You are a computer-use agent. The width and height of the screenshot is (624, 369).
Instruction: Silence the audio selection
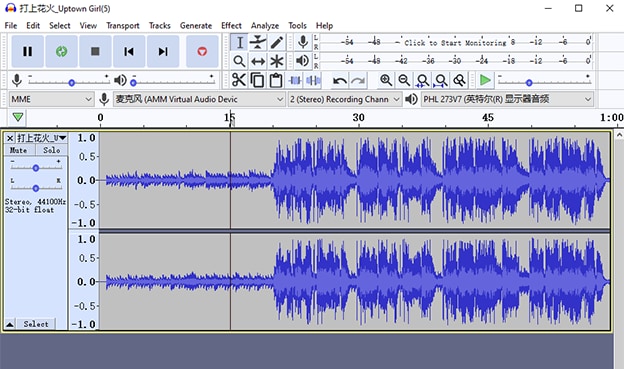[x=313, y=80]
